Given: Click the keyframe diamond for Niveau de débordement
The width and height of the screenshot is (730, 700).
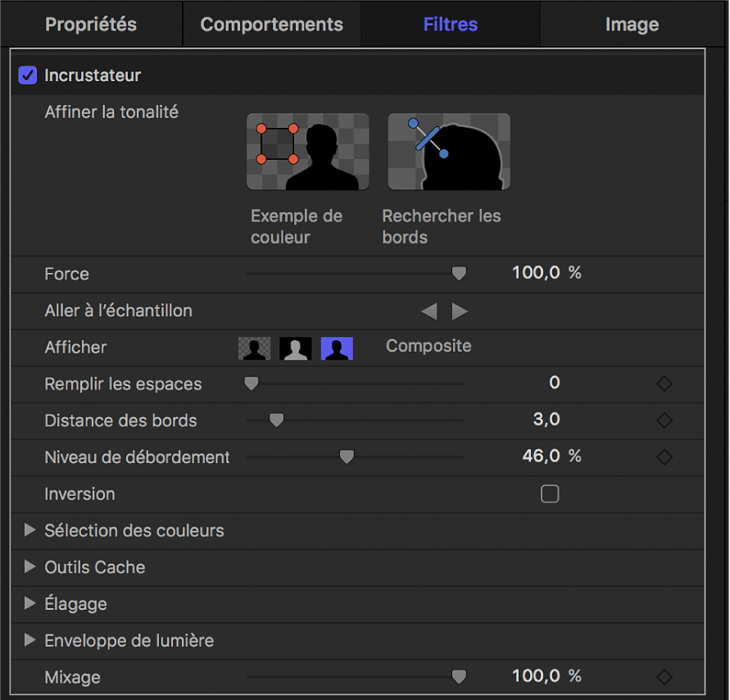Looking at the screenshot, I should point(664,457).
